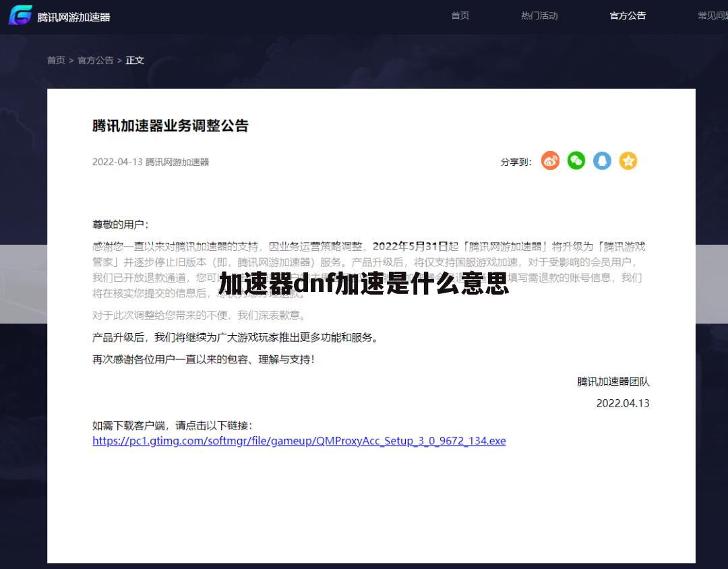Go to 首页 in the breadcrumb
This screenshot has height=569, width=728.
click(56, 61)
